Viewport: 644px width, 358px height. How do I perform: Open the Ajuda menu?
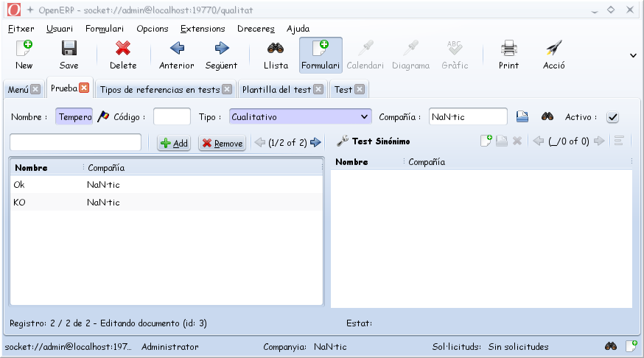(x=298, y=29)
